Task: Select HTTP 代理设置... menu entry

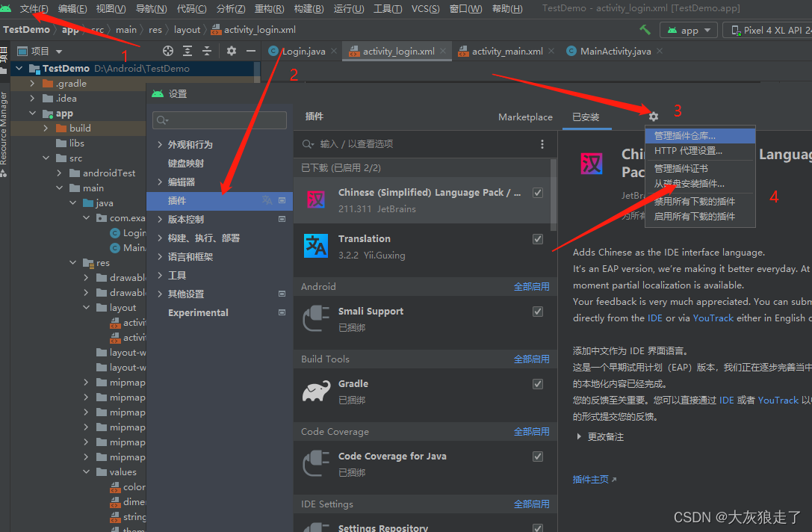Action: pos(700,151)
